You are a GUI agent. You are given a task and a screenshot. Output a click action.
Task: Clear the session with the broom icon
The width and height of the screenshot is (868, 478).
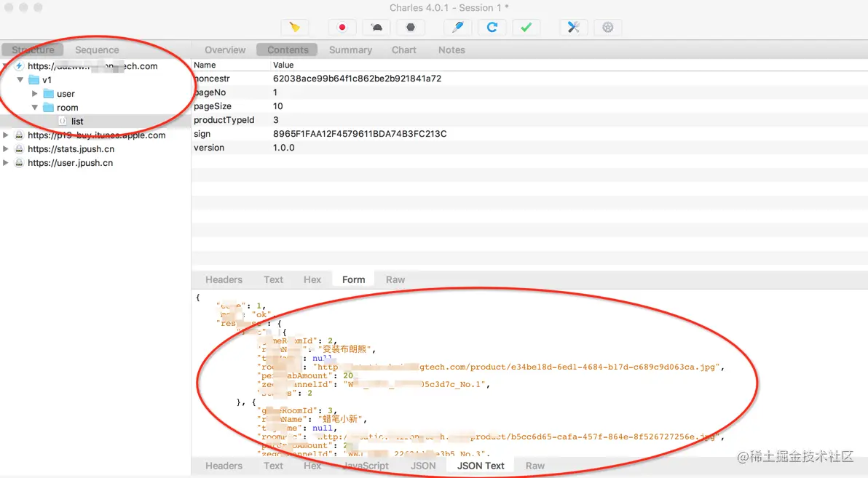[x=294, y=27]
